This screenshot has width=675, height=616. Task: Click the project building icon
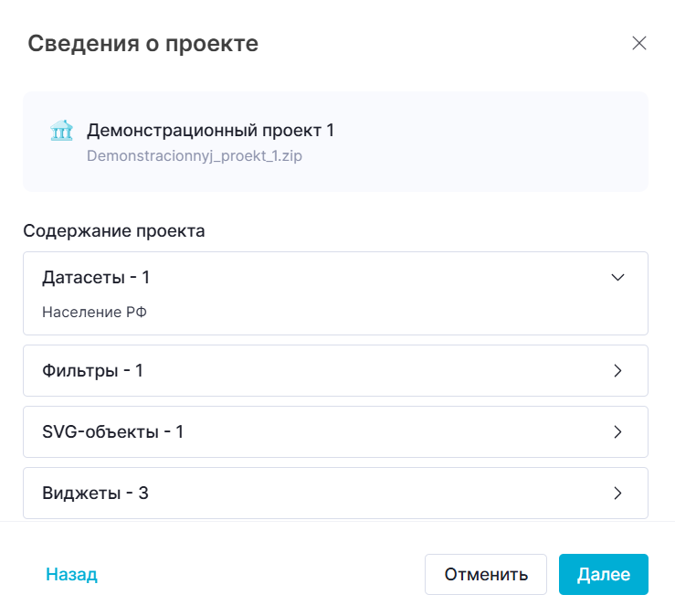(61, 131)
